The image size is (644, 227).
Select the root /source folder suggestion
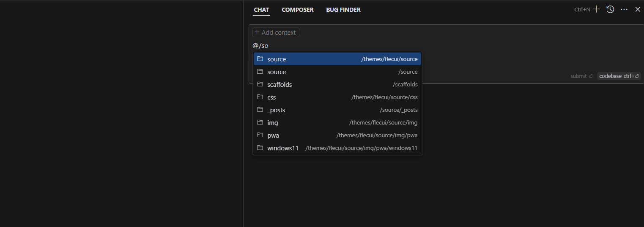pos(337,72)
